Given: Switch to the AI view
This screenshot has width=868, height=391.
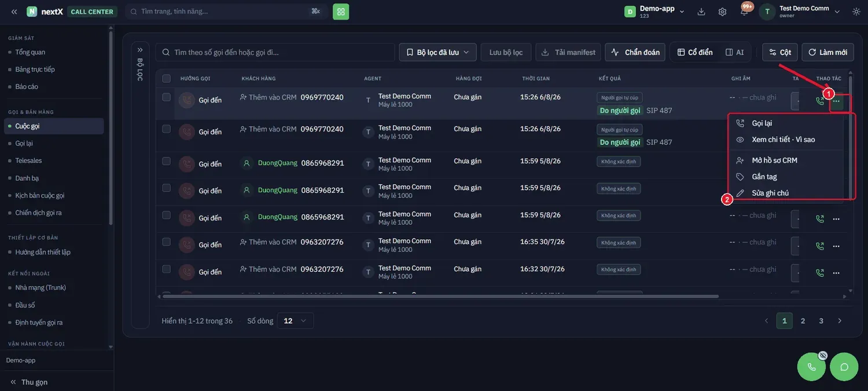Looking at the screenshot, I should [x=735, y=52].
